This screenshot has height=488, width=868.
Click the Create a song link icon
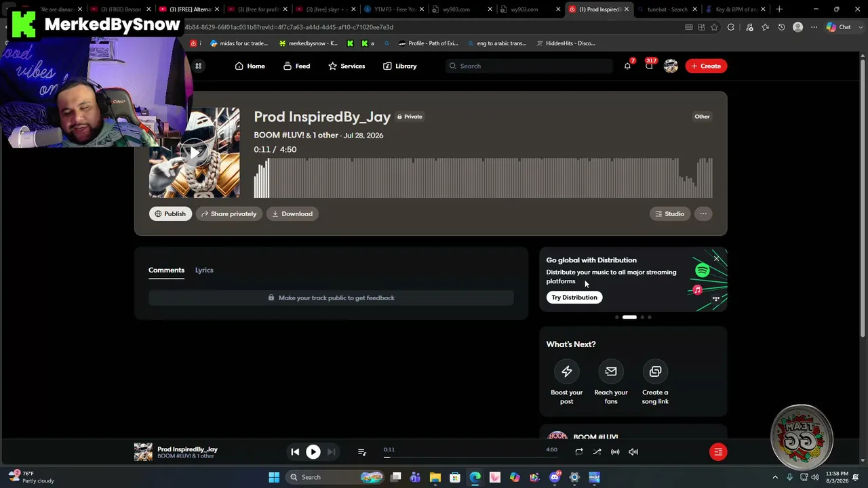655,371
